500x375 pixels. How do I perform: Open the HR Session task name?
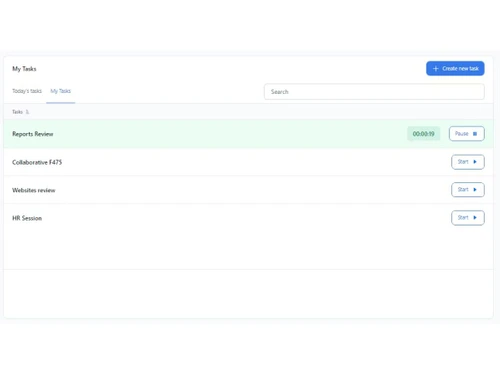click(x=27, y=218)
